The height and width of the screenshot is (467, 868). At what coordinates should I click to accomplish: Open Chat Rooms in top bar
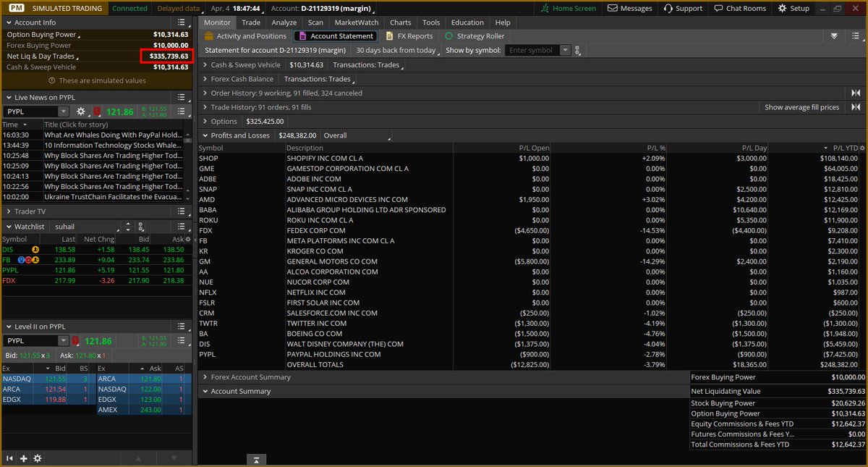pos(739,8)
